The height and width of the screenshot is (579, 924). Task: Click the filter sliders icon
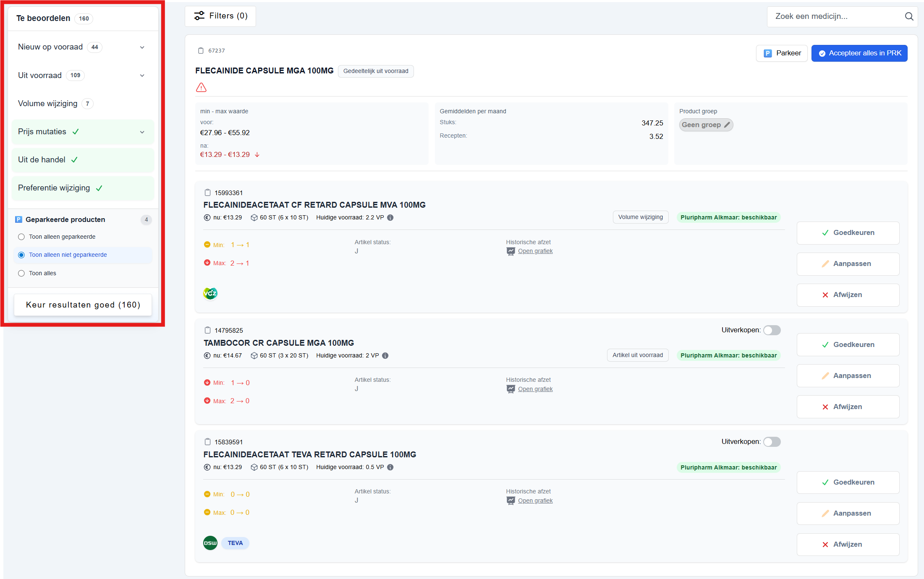click(x=199, y=16)
